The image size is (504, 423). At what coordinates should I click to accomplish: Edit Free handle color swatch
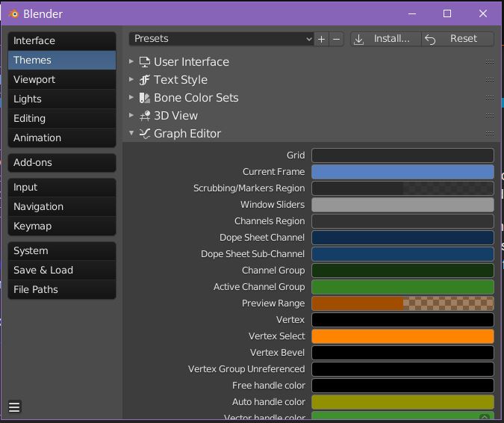[402, 386]
